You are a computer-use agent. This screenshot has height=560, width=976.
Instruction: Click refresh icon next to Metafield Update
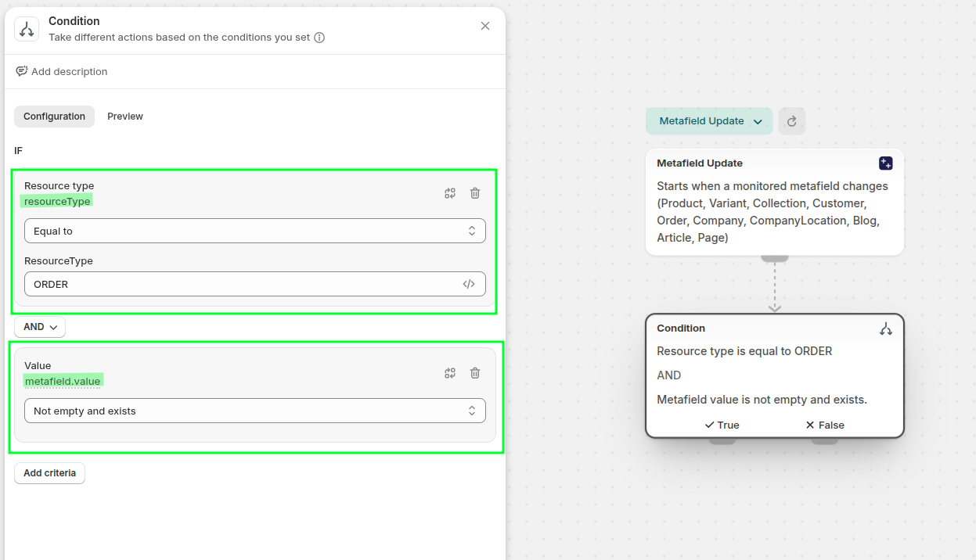click(791, 121)
